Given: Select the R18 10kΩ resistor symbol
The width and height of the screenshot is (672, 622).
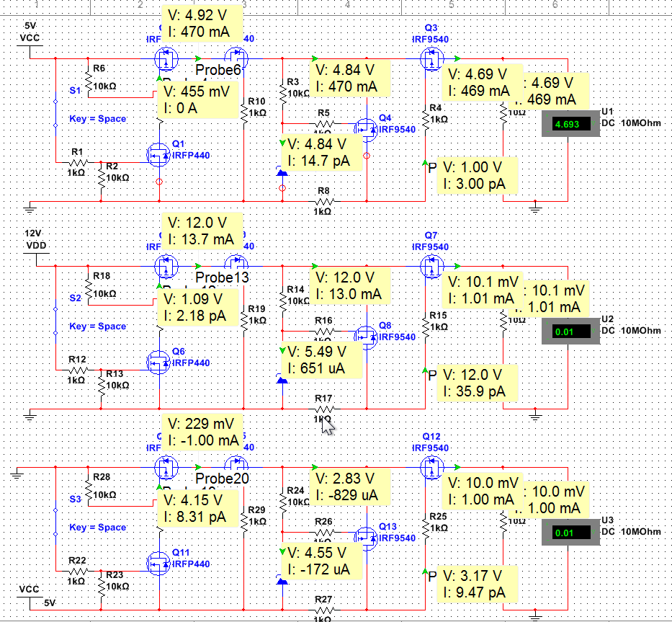Looking at the screenshot, I should pos(89,288).
